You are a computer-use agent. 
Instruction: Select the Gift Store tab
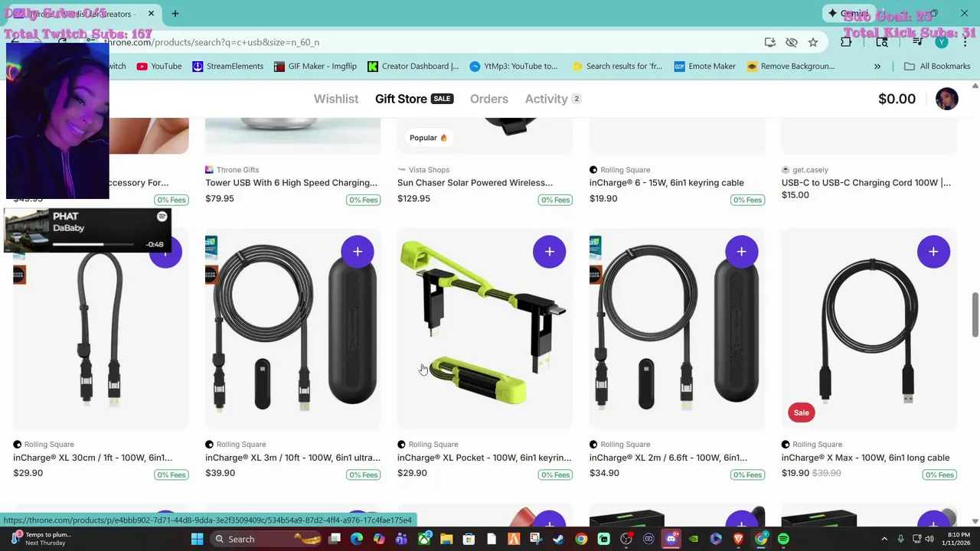(413, 99)
